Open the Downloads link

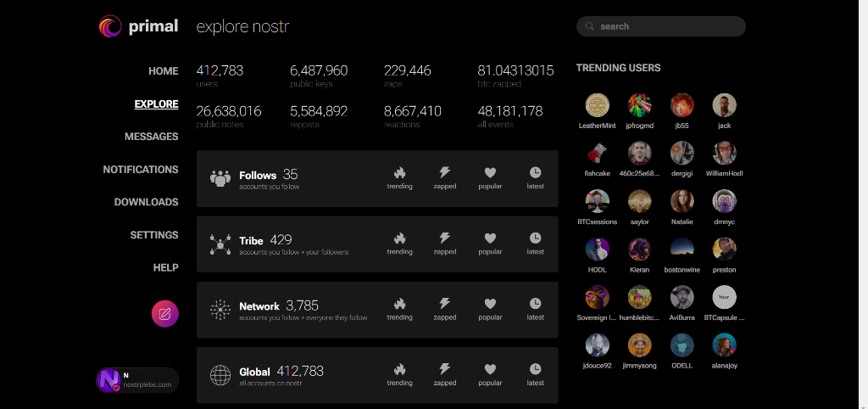click(146, 202)
